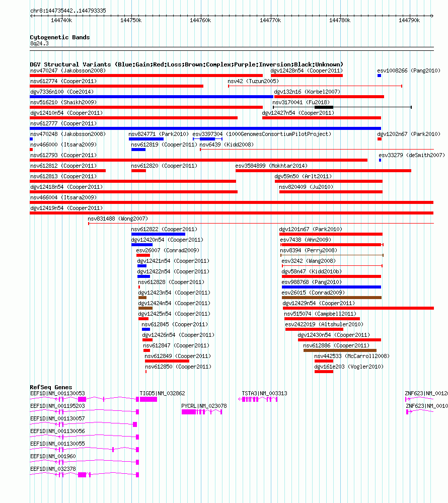
Task: Click dgv12419n54 (Cooper2011) label
Action: (66, 208)
